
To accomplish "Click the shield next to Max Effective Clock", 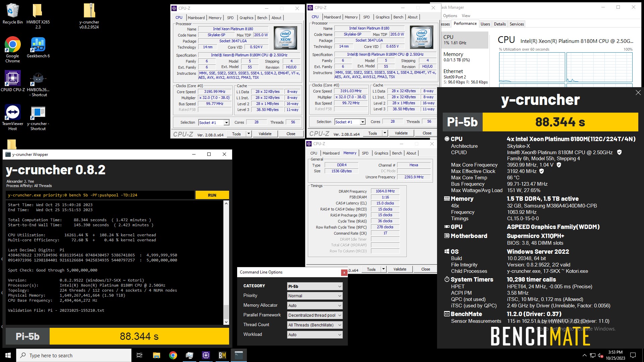I will coord(541,171).
